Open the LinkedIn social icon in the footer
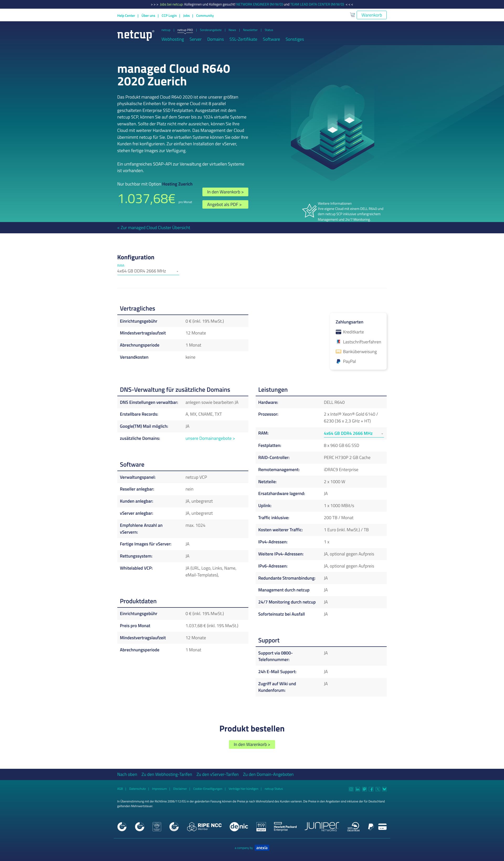Image resolution: width=504 pixels, height=861 pixels. point(358,789)
